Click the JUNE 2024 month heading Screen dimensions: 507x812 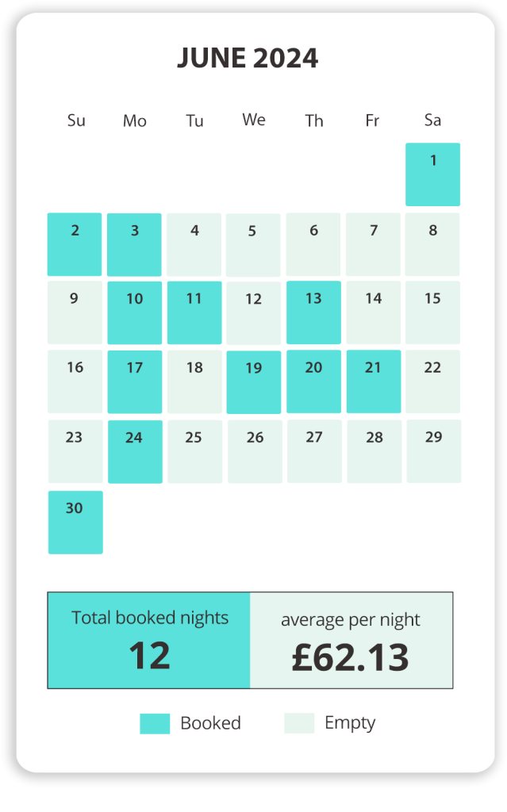click(248, 59)
